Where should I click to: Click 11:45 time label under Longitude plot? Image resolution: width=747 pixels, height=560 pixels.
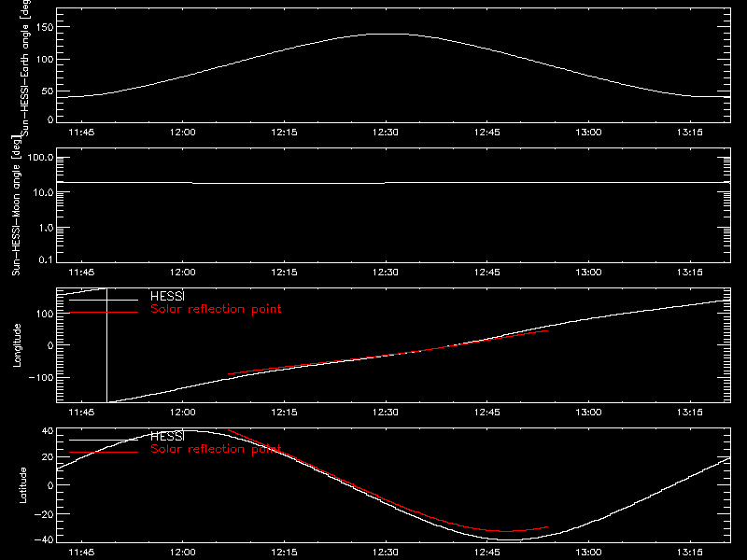coord(81,413)
